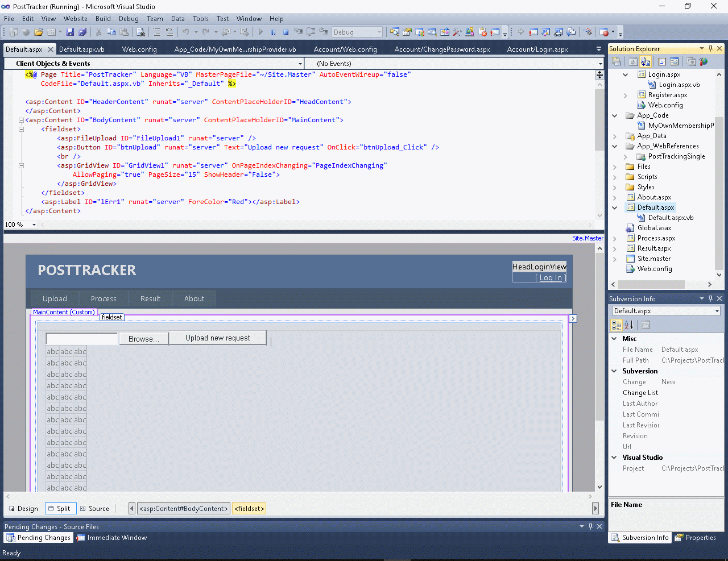
Task: Open the Debug configuration dropdown
Action: [x=379, y=32]
